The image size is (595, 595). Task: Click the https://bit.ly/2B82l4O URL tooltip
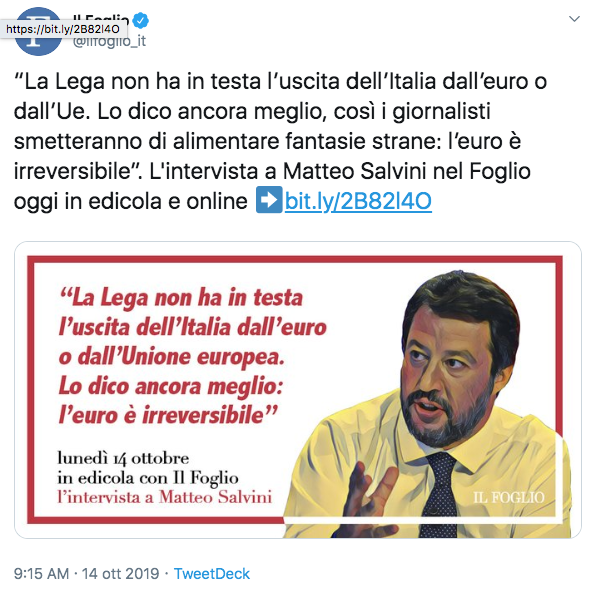[x=63, y=29]
